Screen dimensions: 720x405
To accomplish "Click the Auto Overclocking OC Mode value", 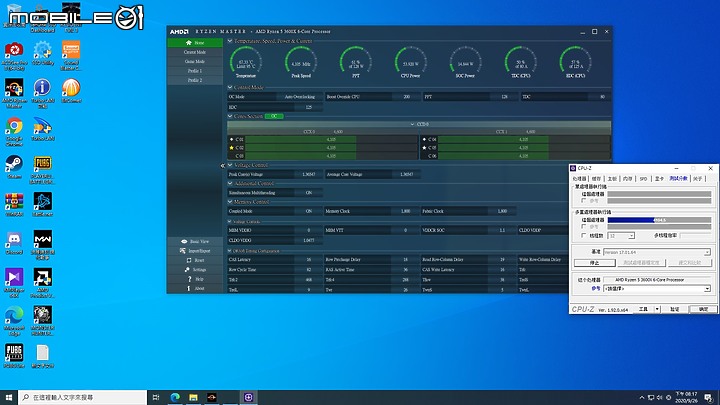I will pos(299,96).
